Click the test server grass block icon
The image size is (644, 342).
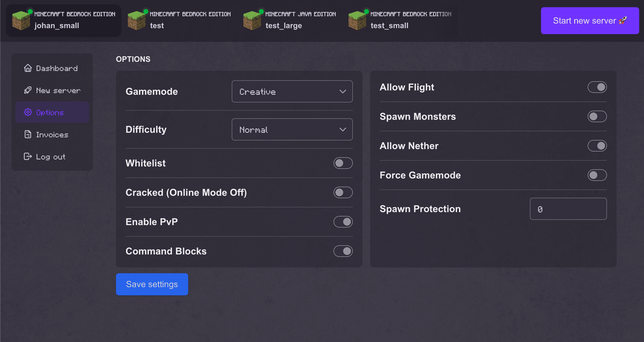coord(136,21)
